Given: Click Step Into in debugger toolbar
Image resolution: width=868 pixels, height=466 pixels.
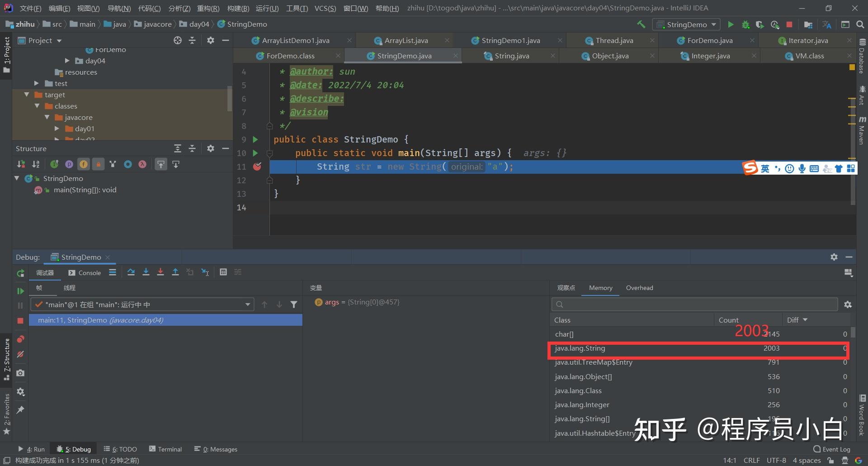Looking at the screenshot, I should (x=146, y=272).
